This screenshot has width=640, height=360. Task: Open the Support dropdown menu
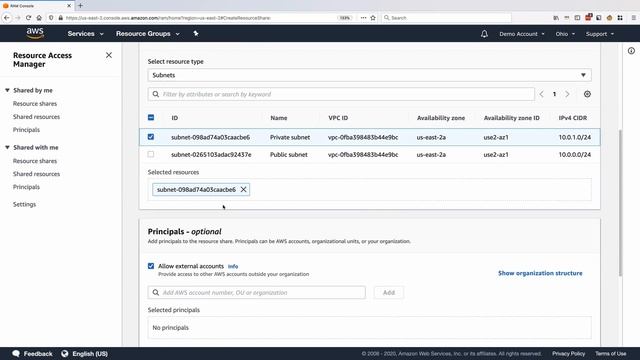click(x=600, y=34)
